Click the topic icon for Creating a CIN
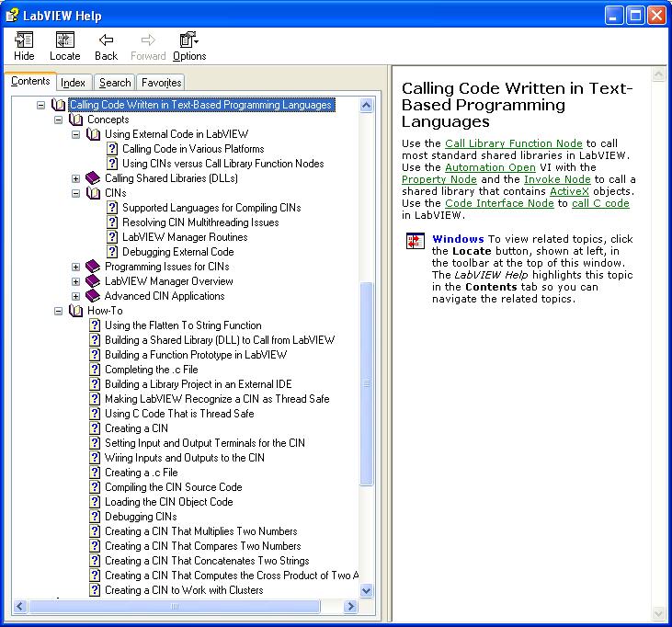This screenshot has width=672, height=627. click(95, 428)
